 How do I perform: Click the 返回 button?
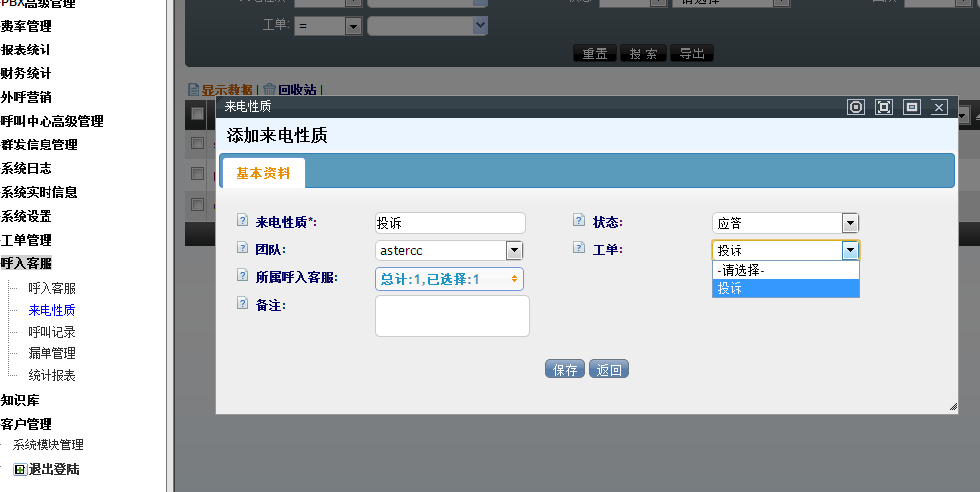click(x=609, y=369)
